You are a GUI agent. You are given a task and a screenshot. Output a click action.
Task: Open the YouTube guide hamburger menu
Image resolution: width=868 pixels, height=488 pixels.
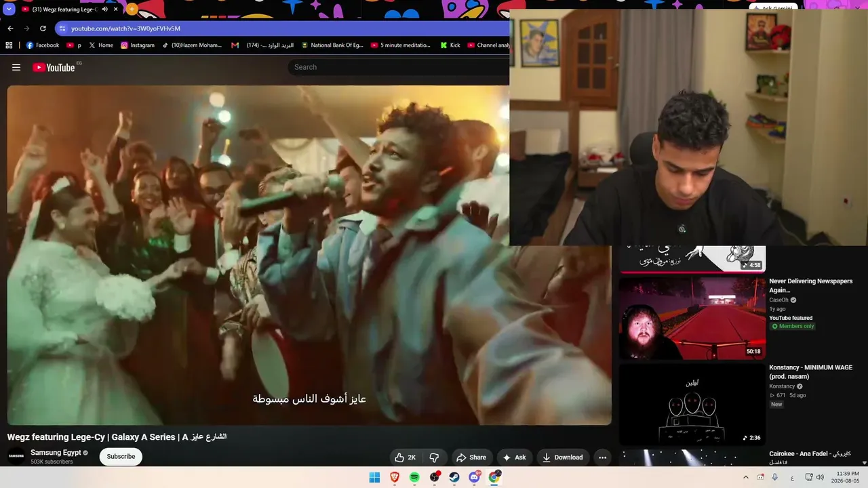(x=16, y=67)
